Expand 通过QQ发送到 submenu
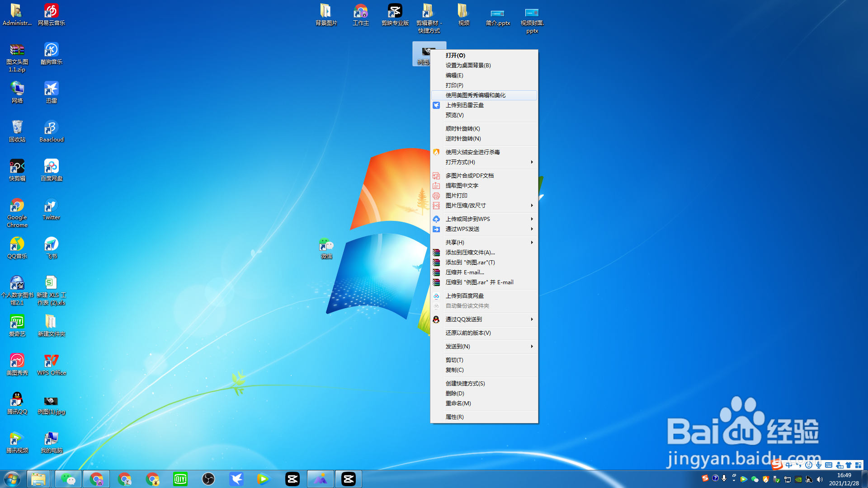 [x=484, y=319]
